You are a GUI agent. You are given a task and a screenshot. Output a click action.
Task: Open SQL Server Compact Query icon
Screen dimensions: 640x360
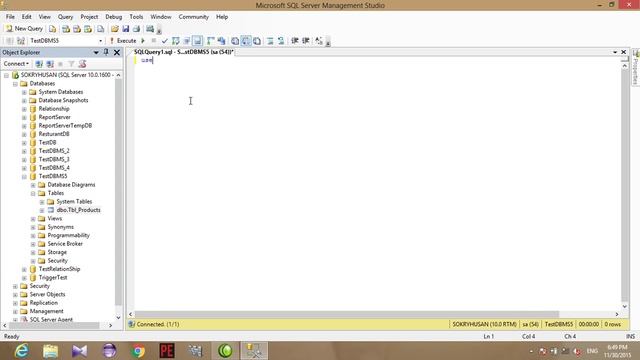(x=100, y=29)
